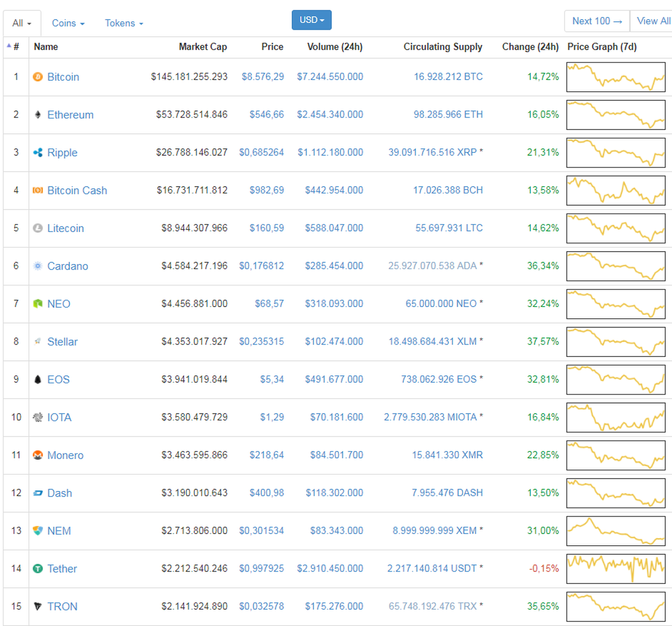Click Bitcoin Cash supply 17.026.388 BCH
Viewport: 672px width, 626px height.
[448, 190]
